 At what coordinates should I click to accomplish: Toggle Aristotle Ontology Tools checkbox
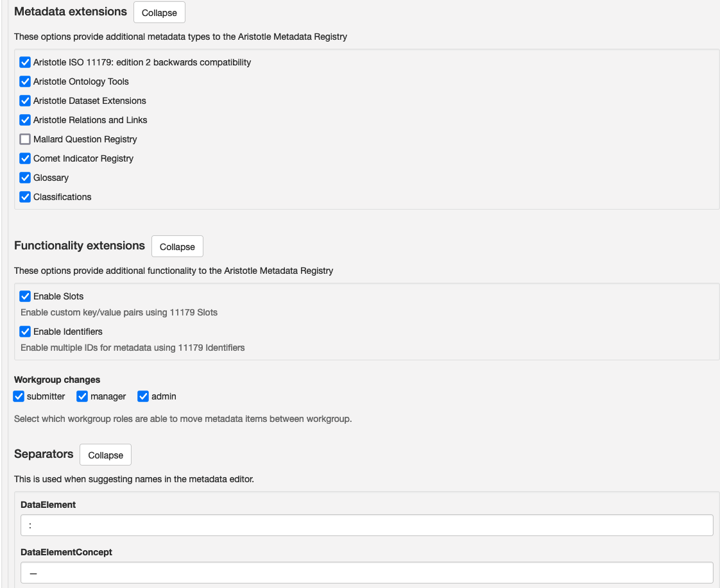point(25,81)
